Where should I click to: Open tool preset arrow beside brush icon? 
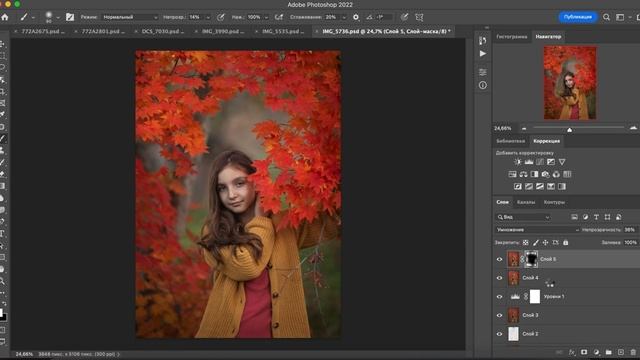pos(33,17)
